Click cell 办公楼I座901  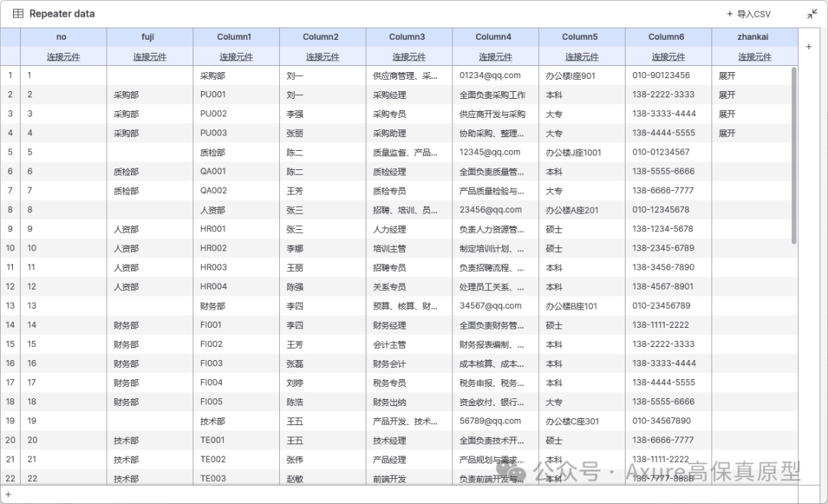click(582, 76)
